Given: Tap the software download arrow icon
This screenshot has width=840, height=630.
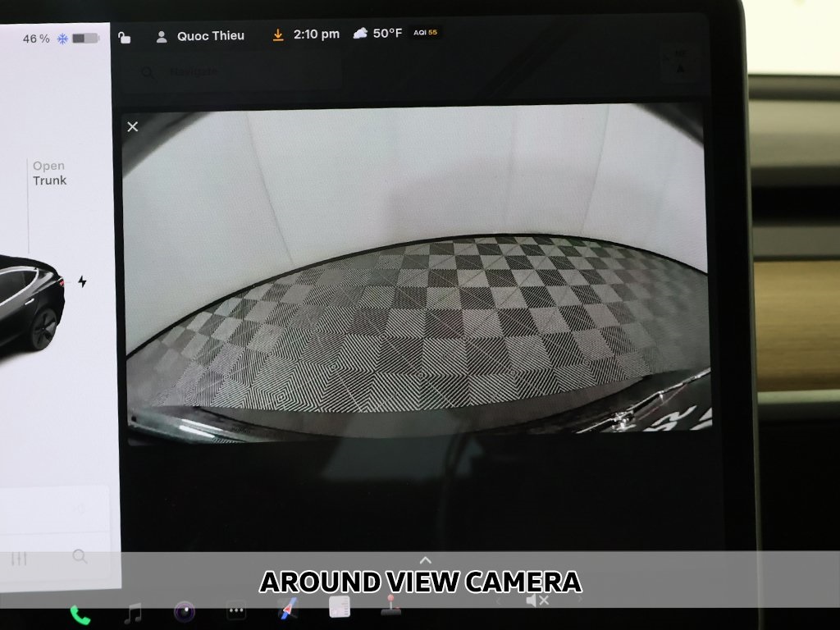Looking at the screenshot, I should pos(278,35).
